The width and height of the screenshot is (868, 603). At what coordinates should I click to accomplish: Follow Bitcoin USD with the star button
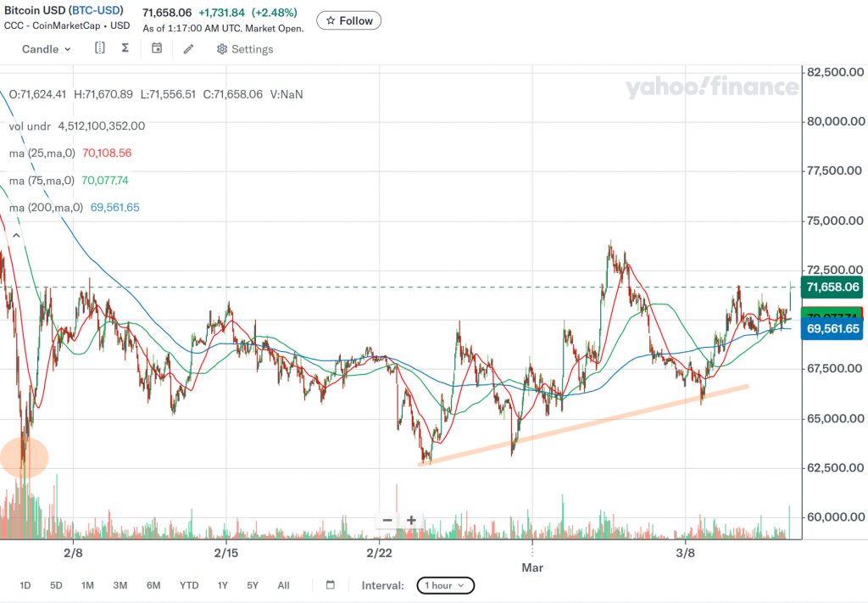click(348, 20)
